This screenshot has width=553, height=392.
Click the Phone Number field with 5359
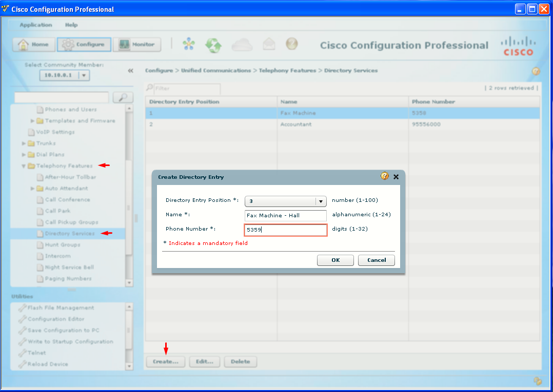(x=286, y=230)
